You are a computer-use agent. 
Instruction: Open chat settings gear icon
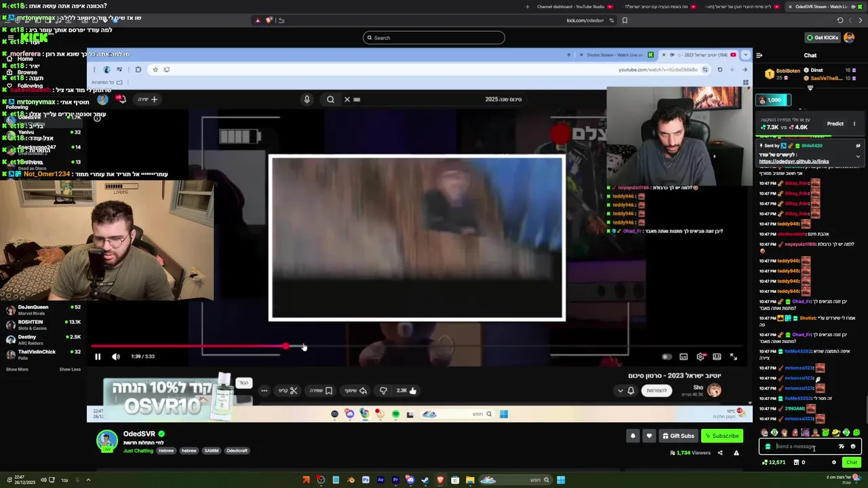tap(834, 462)
